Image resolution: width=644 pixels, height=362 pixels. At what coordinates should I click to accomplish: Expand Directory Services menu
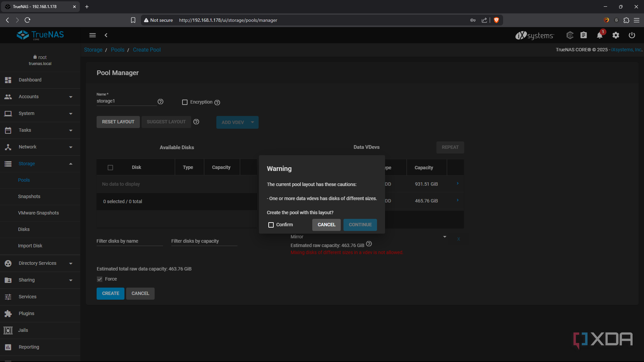point(40,263)
